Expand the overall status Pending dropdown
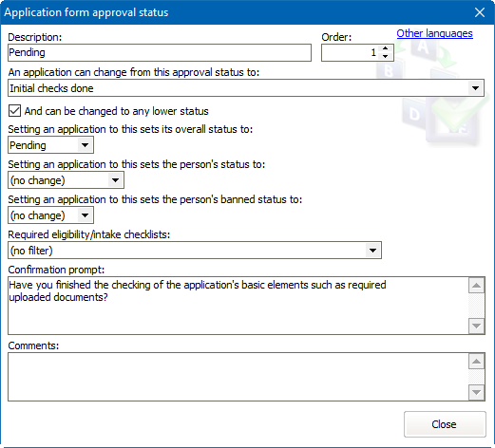The height and width of the screenshot is (448, 495). 85,145
